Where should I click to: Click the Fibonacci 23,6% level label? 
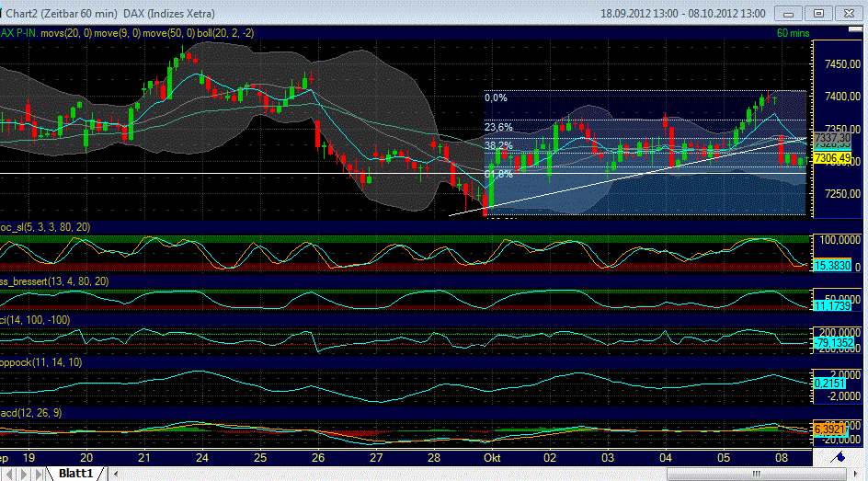pos(498,127)
